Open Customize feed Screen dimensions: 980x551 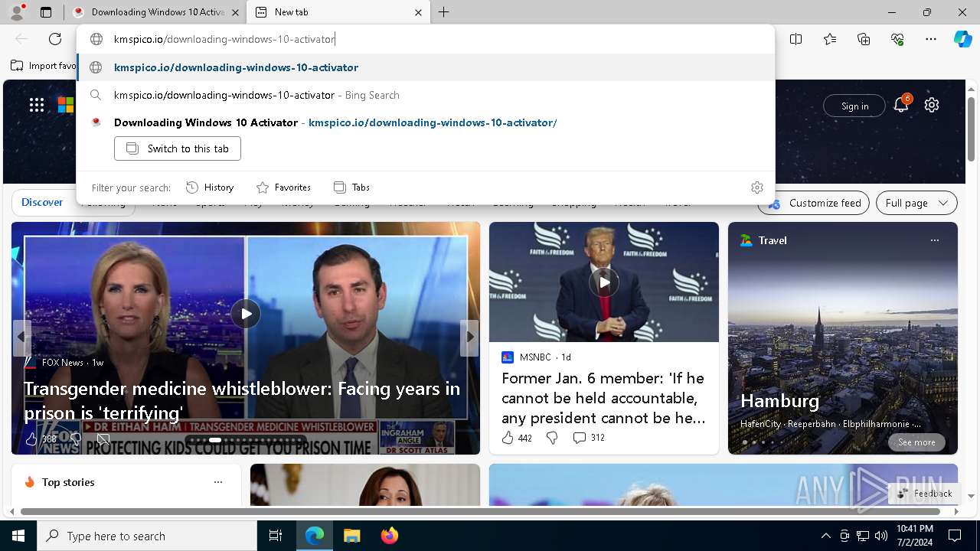(x=813, y=203)
